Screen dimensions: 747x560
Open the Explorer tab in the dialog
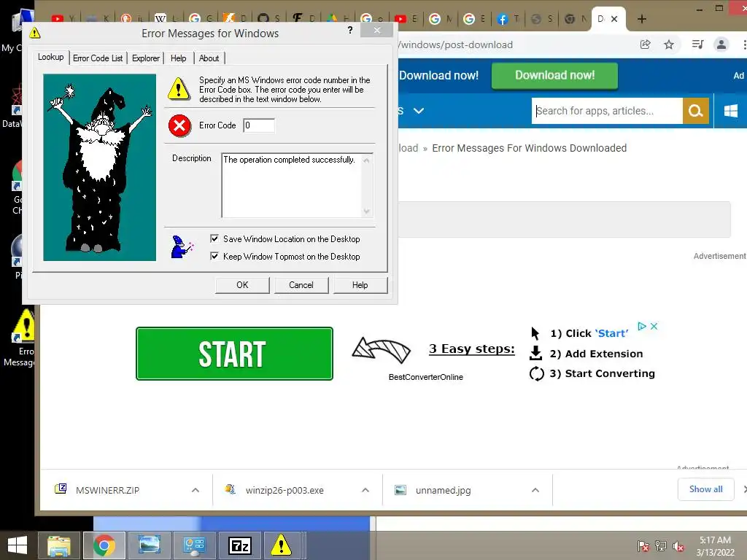point(146,58)
